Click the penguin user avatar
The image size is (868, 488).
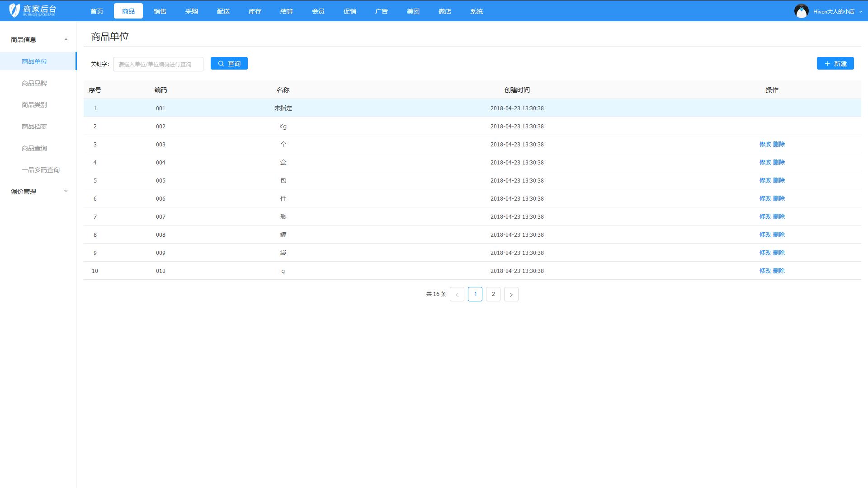click(x=801, y=11)
